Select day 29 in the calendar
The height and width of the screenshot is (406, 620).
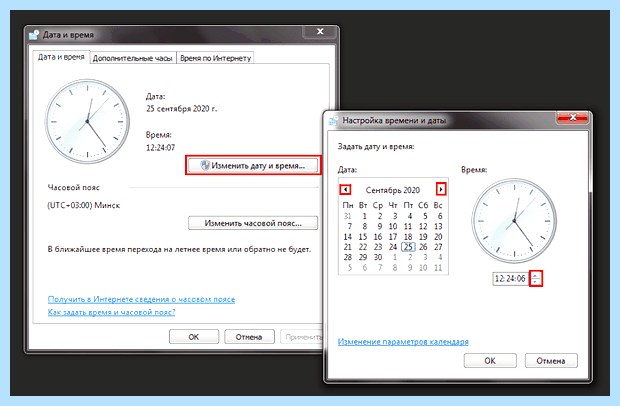click(x=363, y=257)
